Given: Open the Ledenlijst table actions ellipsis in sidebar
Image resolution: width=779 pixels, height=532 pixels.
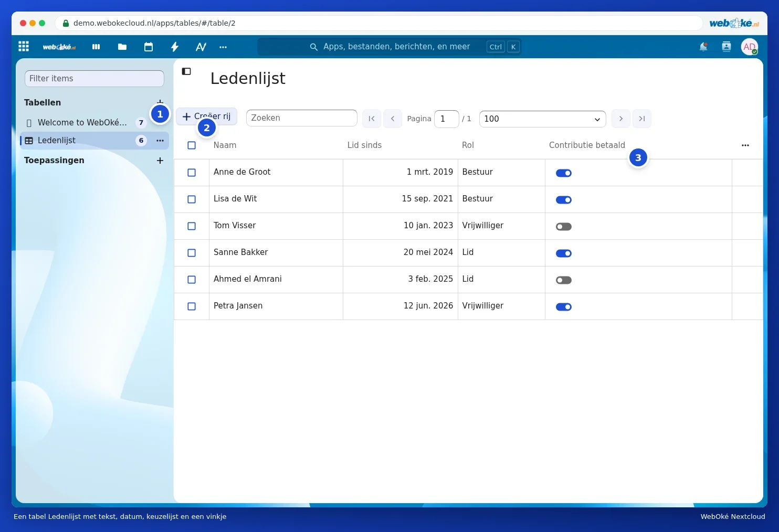Looking at the screenshot, I should tap(160, 141).
